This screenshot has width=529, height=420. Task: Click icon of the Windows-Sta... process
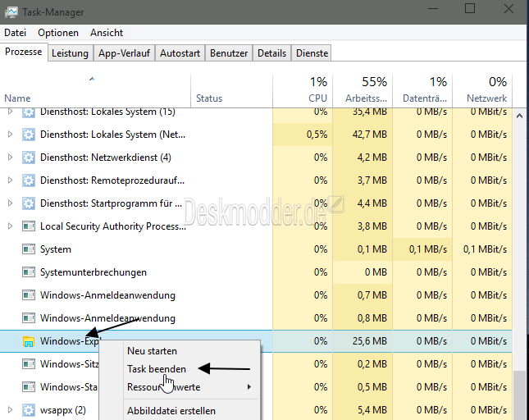(x=29, y=387)
